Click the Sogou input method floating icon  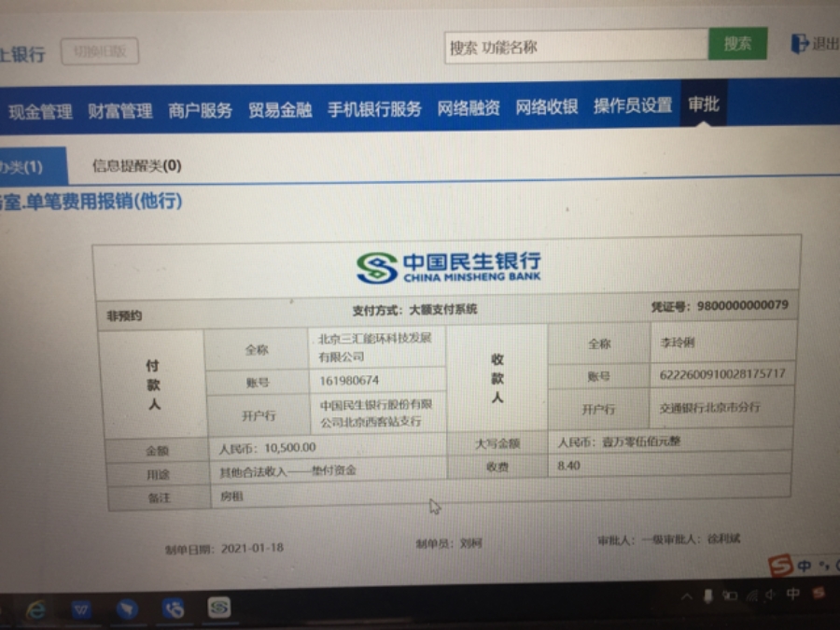click(x=780, y=566)
